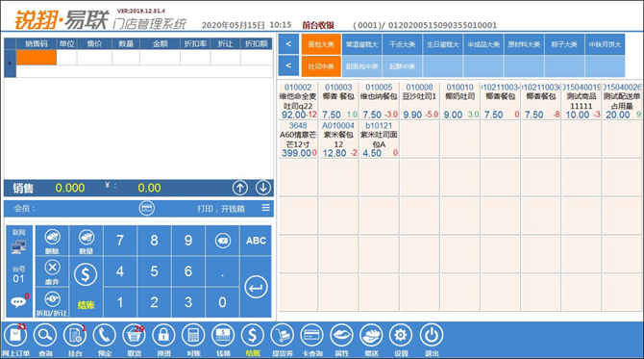The image size is (644, 359).
Task: Click the back arrow on sub-category row
Action: (x=288, y=65)
